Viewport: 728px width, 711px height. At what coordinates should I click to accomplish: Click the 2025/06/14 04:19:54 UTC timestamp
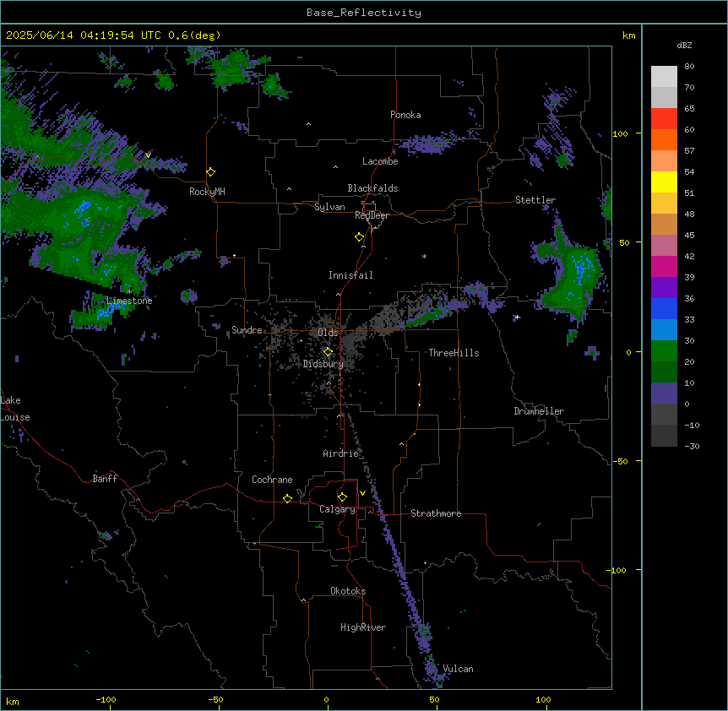tap(84, 35)
